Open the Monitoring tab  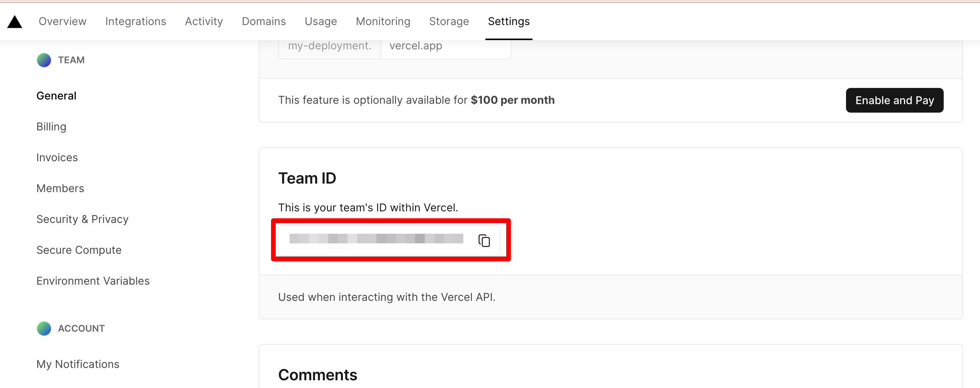point(383,22)
